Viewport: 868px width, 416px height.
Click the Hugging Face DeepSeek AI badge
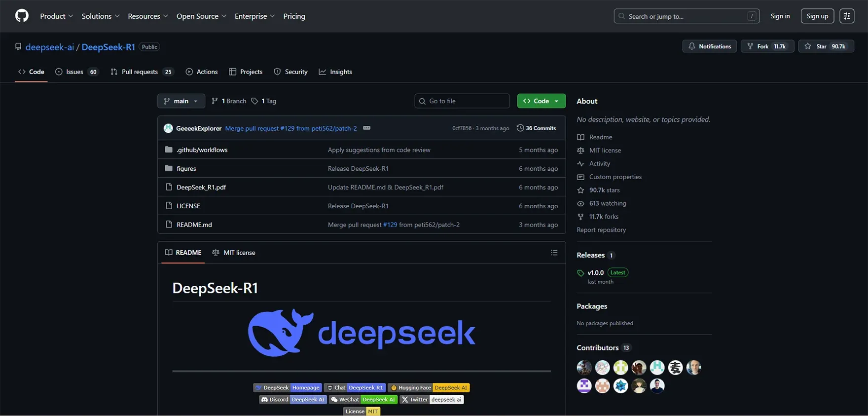click(429, 388)
